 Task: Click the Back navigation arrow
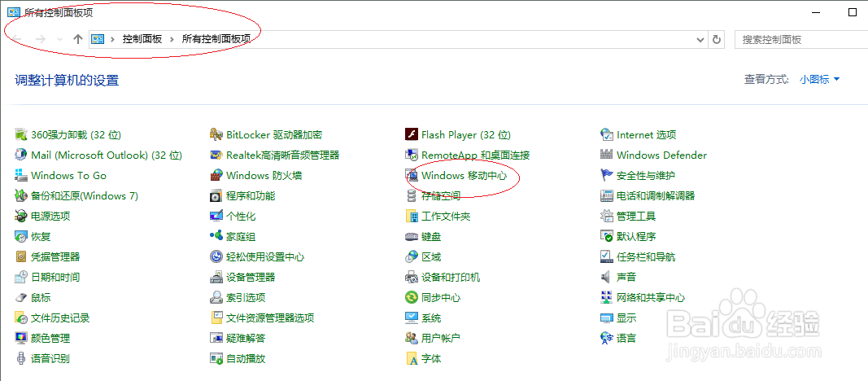click(x=17, y=39)
